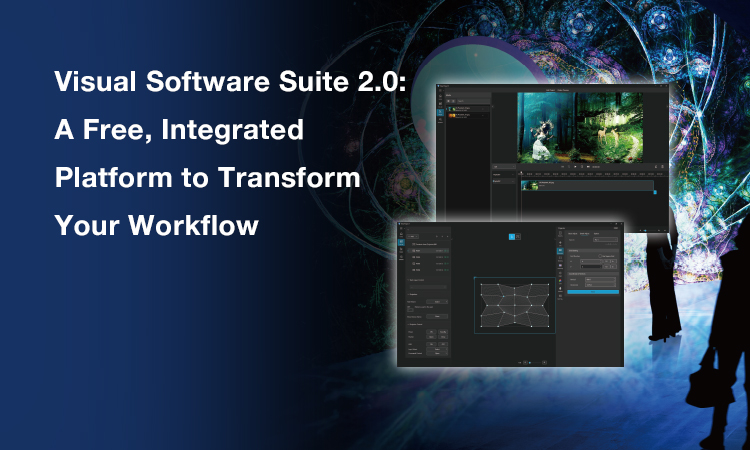Select the second view button above the warp grid
This screenshot has width=750, height=450.
point(519,236)
